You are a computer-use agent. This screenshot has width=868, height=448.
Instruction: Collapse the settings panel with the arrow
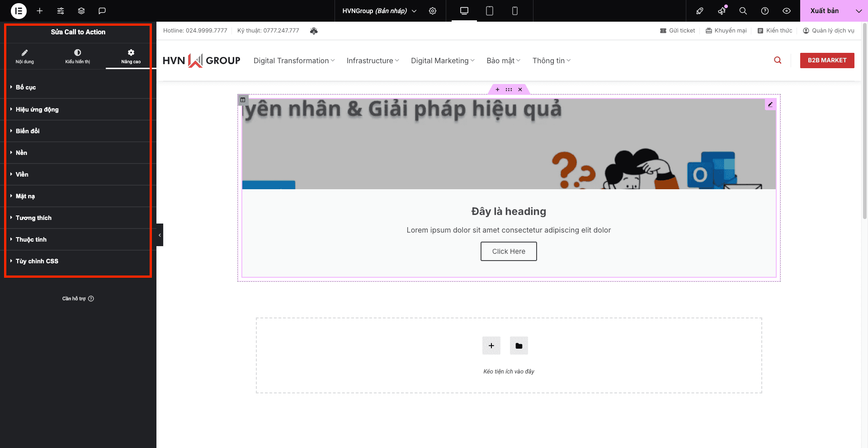(x=160, y=235)
